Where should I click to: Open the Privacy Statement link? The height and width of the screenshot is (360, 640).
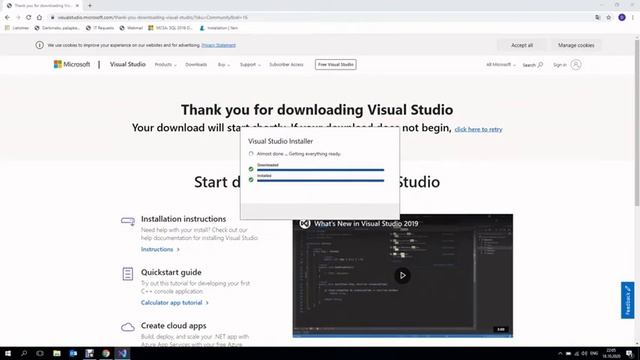pyautogui.click(x=218, y=45)
